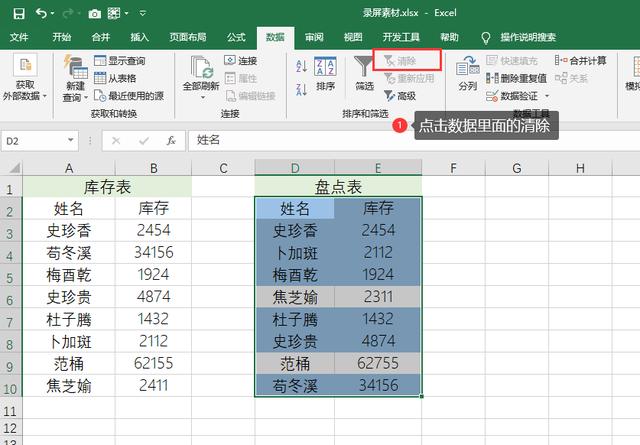640x445 pixels.
Task: Click the Undo arrow icon
Action: [x=41, y=13]
